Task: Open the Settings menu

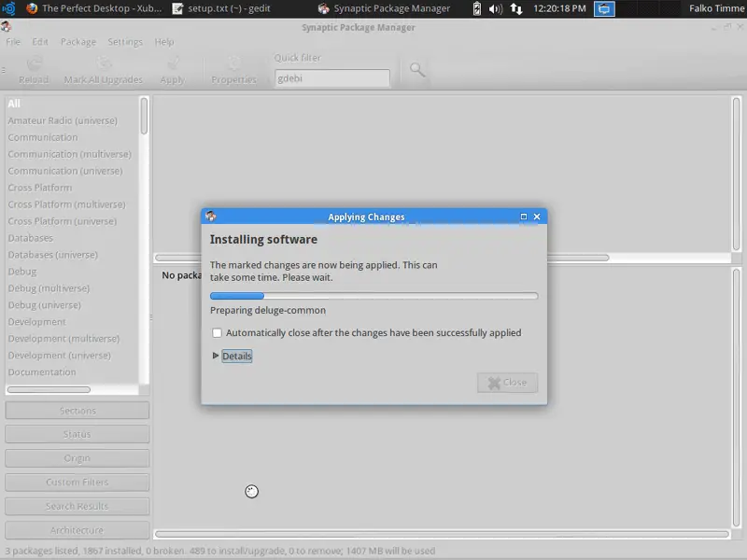Action: [125, 42]
